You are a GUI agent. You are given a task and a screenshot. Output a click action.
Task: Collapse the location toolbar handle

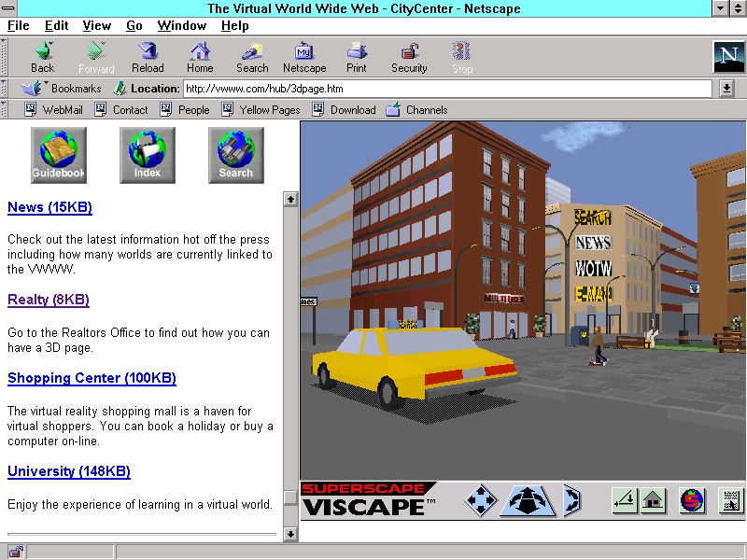click(x=4, y=88)
